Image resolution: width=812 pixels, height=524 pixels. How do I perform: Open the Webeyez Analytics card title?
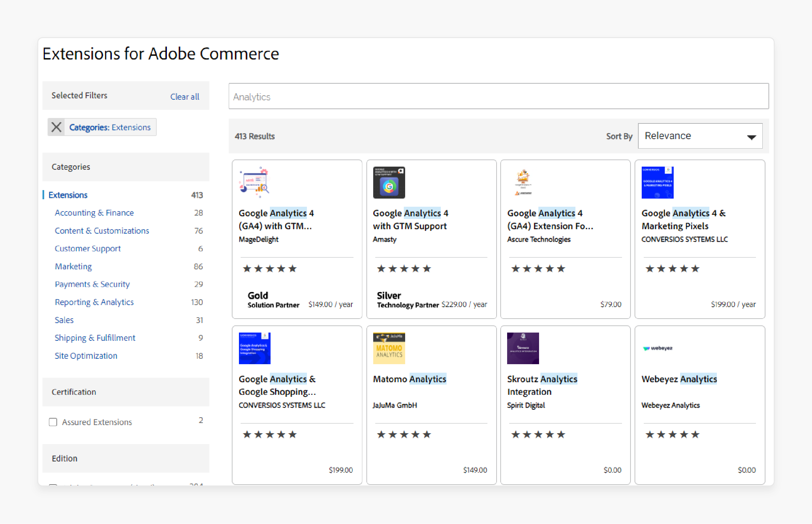tap(679, 379)
